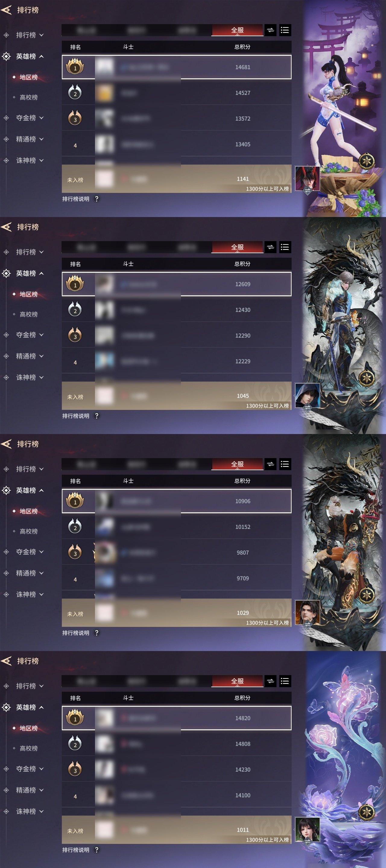Screen dimensions: 386x868
Task: Select the red-horned hero portrait
Action: 308,178
